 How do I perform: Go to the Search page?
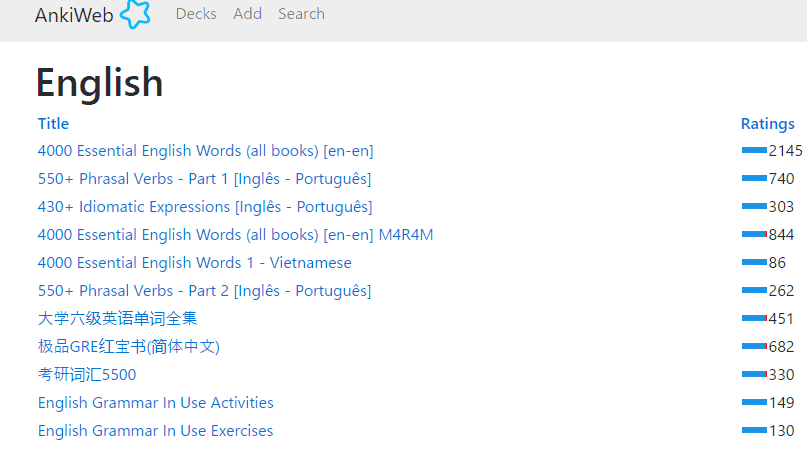pos(301,14)
